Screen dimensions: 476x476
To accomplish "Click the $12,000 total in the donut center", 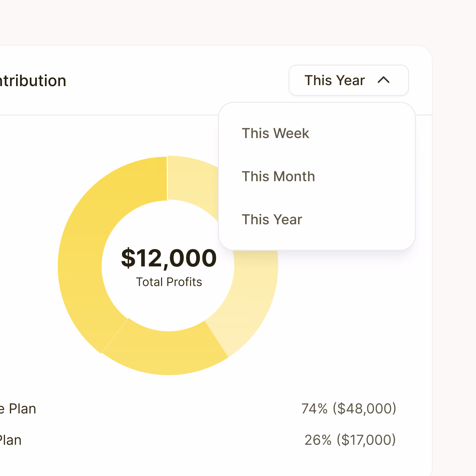I will [169, 258].
